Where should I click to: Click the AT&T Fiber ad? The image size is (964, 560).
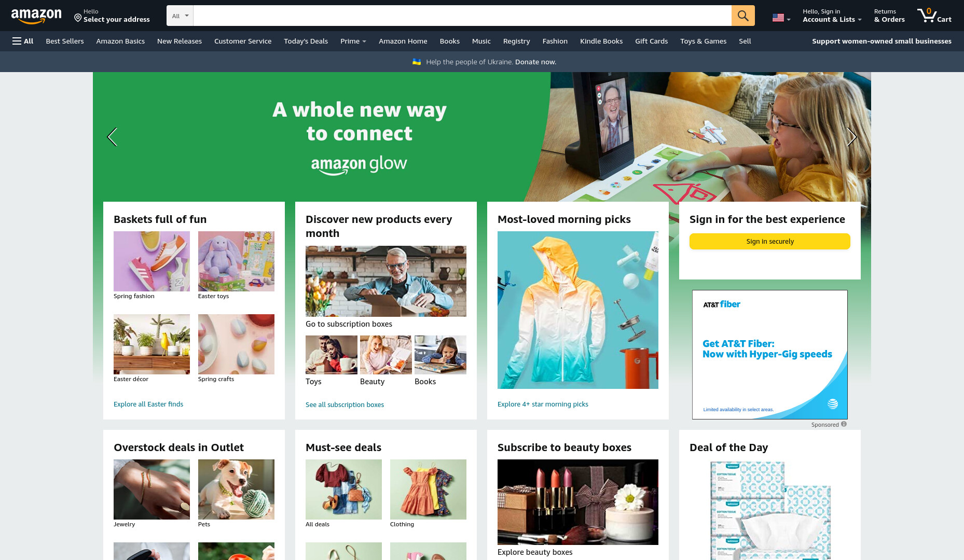[770, 355]
